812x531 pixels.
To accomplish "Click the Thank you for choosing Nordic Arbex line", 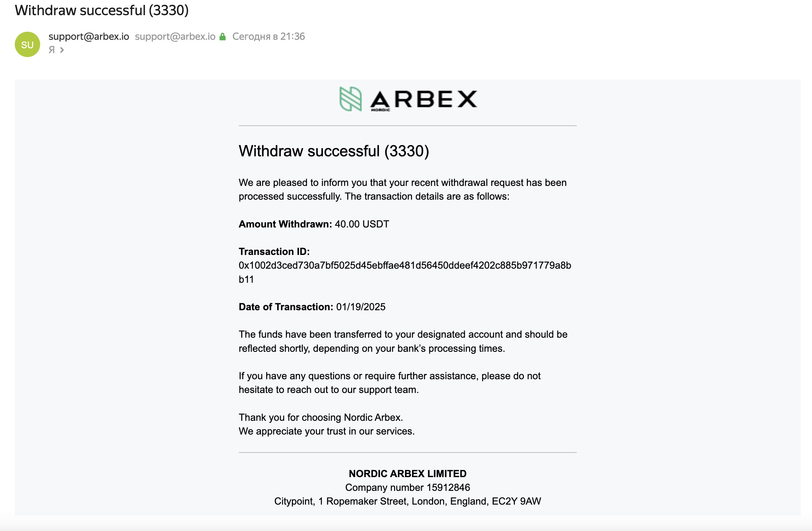I will point(321,418).
